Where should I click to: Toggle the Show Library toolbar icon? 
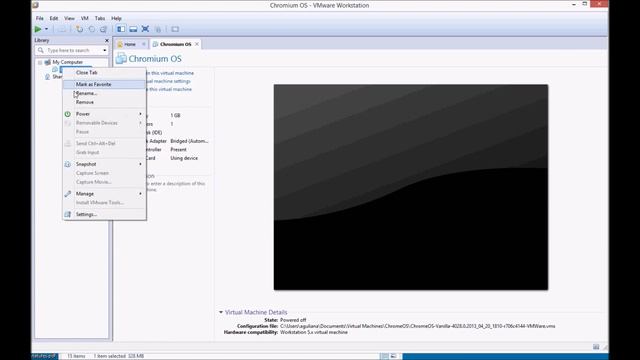[x=121, y=29]
